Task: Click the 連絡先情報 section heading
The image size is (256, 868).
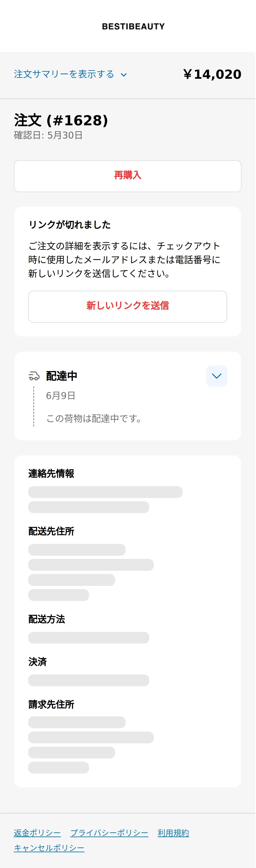Action: pos(52,473)
